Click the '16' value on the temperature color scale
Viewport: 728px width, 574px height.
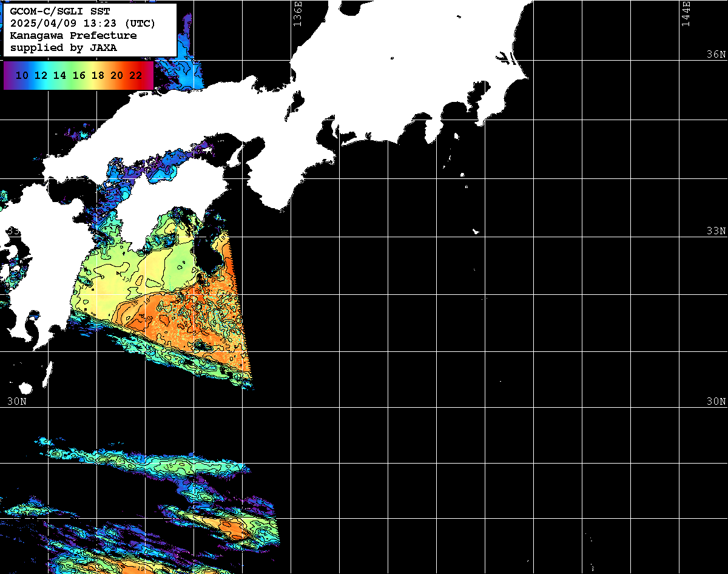[x=78, y=75]
